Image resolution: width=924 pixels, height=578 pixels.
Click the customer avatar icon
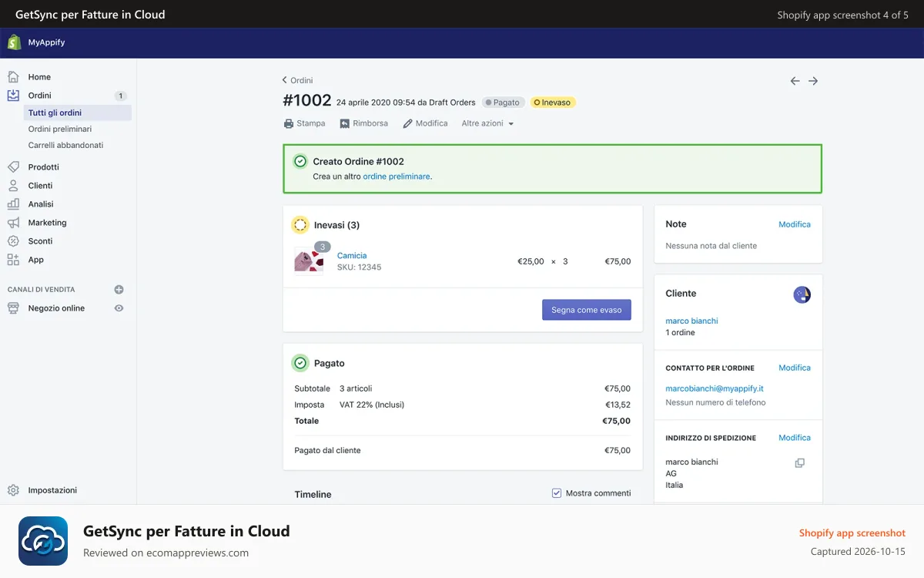[802, 294]
